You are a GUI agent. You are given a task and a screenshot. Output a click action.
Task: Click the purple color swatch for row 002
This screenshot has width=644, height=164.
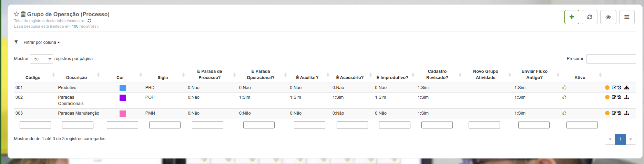tap(123, 98)
